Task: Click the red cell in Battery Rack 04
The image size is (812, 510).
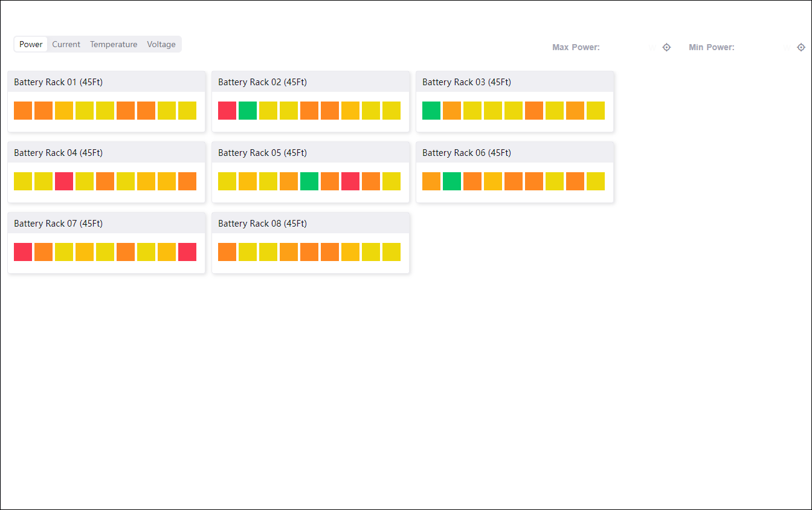Action: (x=64, y=181)
